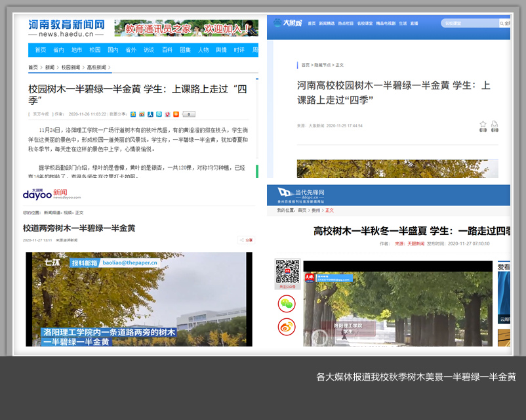Open 校园 tab in Henan education nav bar
526x420 pixels.
(x=95, y=50)
